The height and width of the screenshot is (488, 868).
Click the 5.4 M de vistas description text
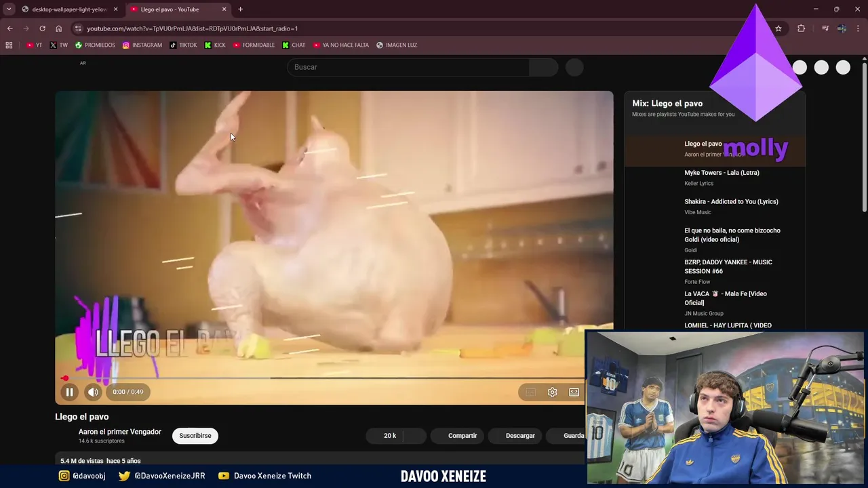pos(100,461)
